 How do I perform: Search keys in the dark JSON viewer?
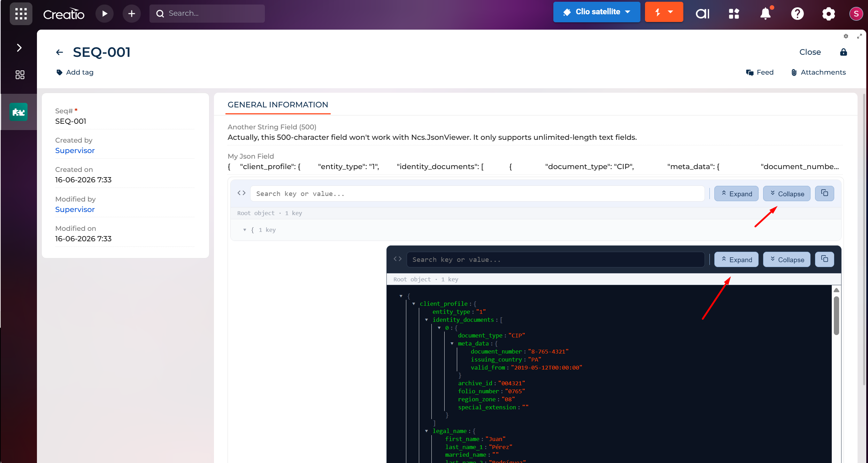pyautogui.click(x=555, y=259)
